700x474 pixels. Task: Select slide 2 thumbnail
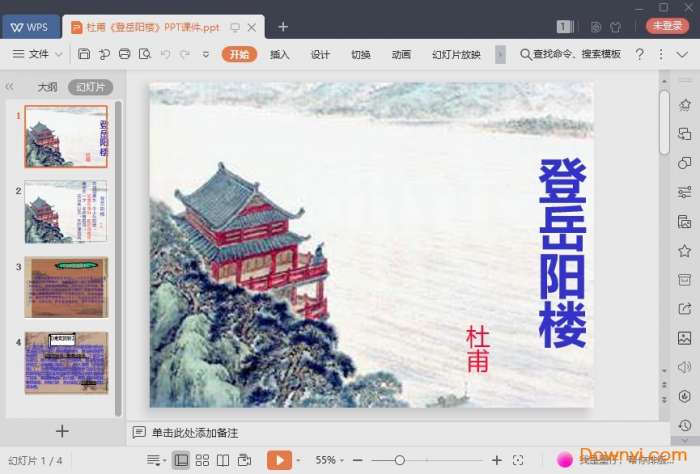click(66, 212)
